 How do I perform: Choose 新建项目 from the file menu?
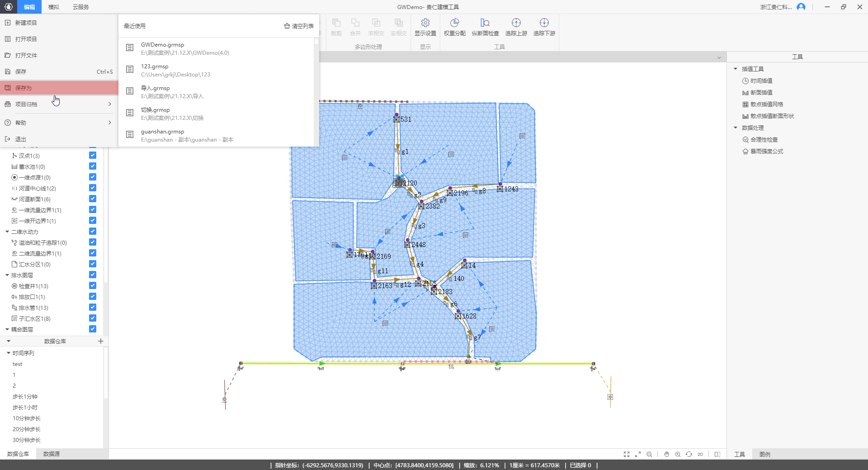[59, 23]
